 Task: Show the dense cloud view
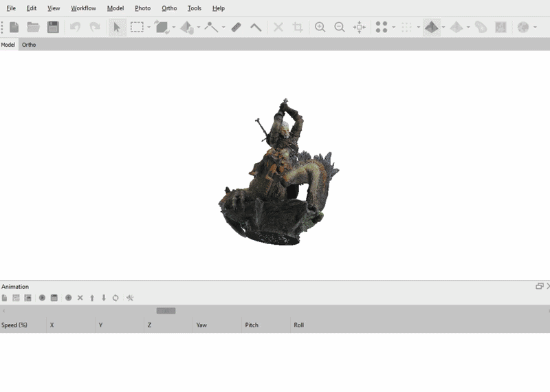point(406,27)
